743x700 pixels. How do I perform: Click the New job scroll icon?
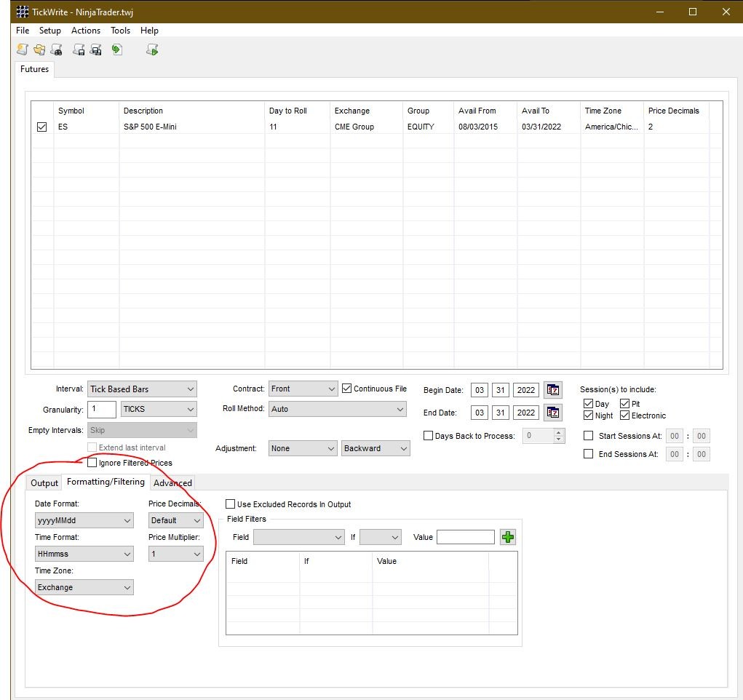23,49
